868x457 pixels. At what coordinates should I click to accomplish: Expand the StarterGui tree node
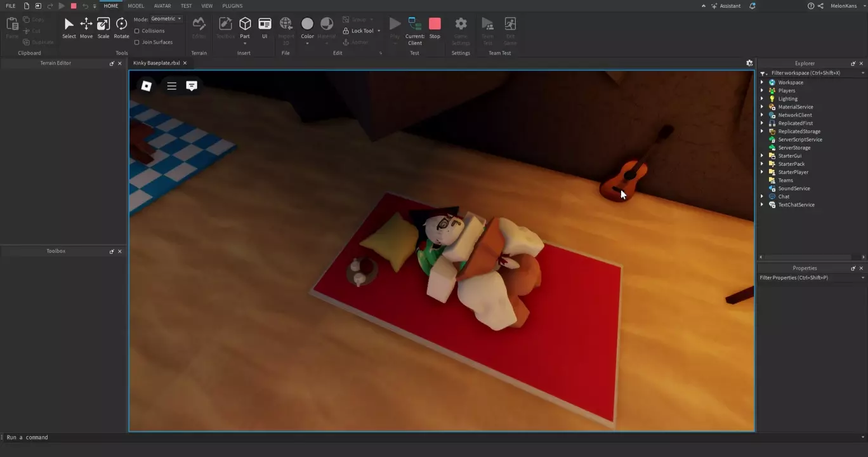[x=762, y=156]
